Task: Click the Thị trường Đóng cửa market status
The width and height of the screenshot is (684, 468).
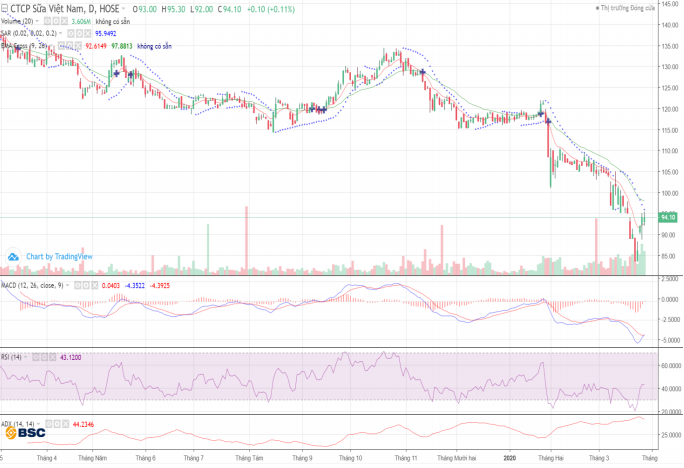Action: coord(625,8)
